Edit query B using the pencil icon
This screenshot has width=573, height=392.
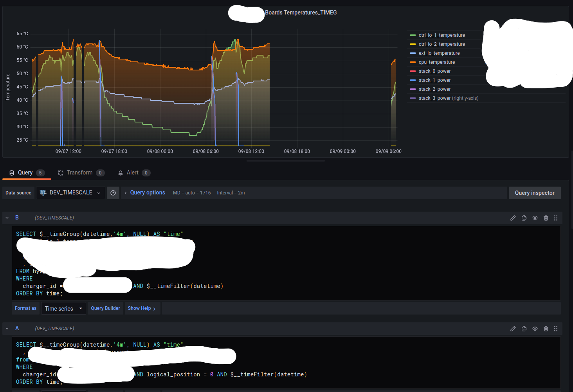tap(513, 218)
